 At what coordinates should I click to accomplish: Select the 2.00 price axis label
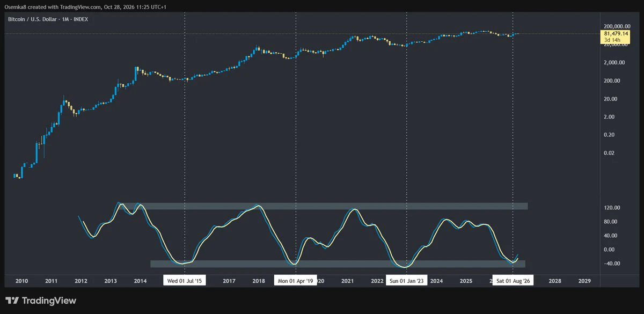(609, 117)
